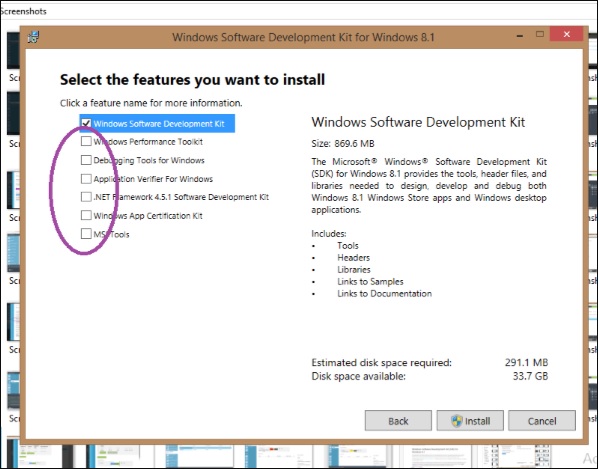Minimize the SDK setup window
The width and height of the screenshot is (599, 469).
coord(520,36)
